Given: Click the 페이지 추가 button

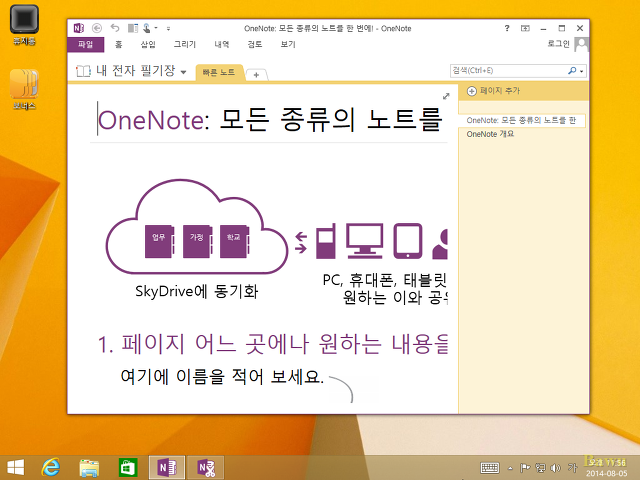Looking at the screenshot, I should click(x=493, y=91).
